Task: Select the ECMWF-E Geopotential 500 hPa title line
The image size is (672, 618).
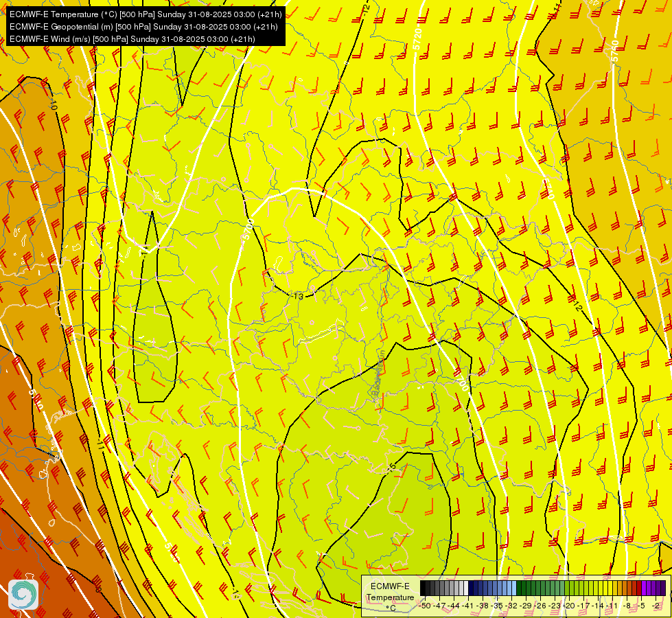Action: coord(143,27)
